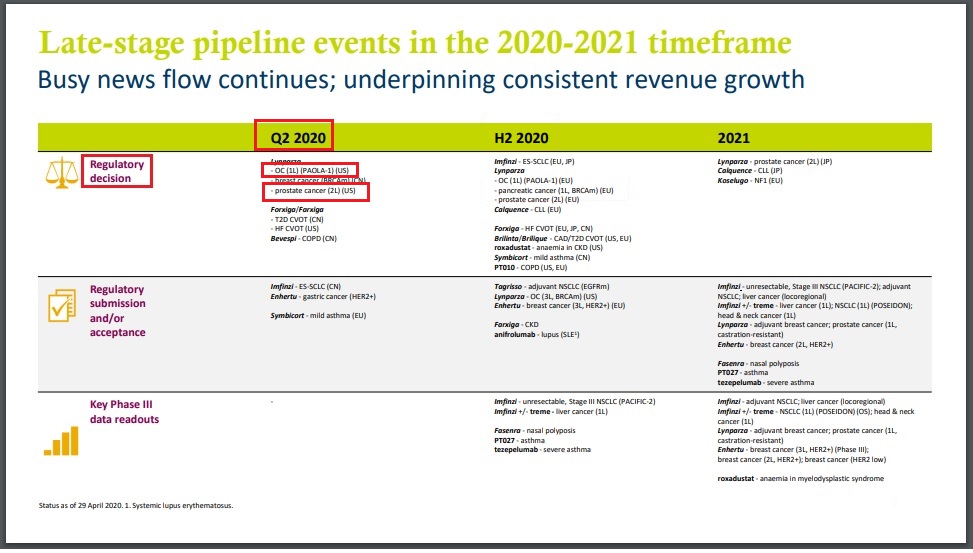This screenshot has width=973, height=553.
Task: Click the Bevespi - COPD (CN) entry
Action: tap(303, 240)
